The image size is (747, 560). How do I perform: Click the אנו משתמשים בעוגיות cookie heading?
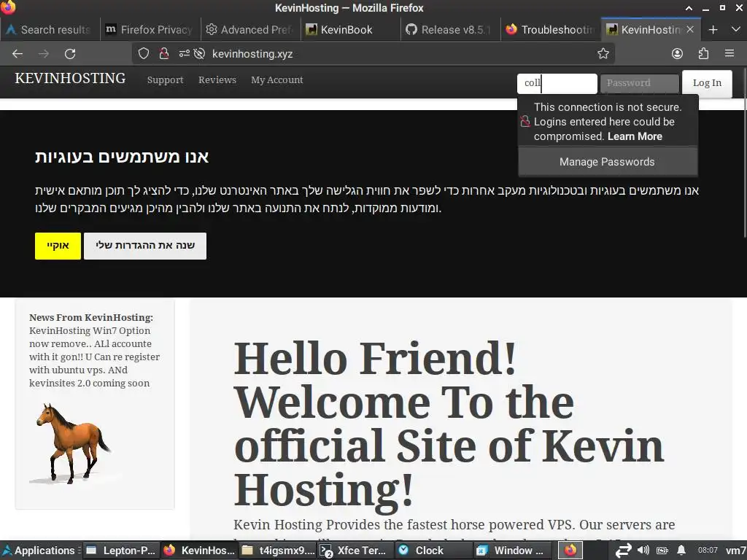(x=122, y=157)
